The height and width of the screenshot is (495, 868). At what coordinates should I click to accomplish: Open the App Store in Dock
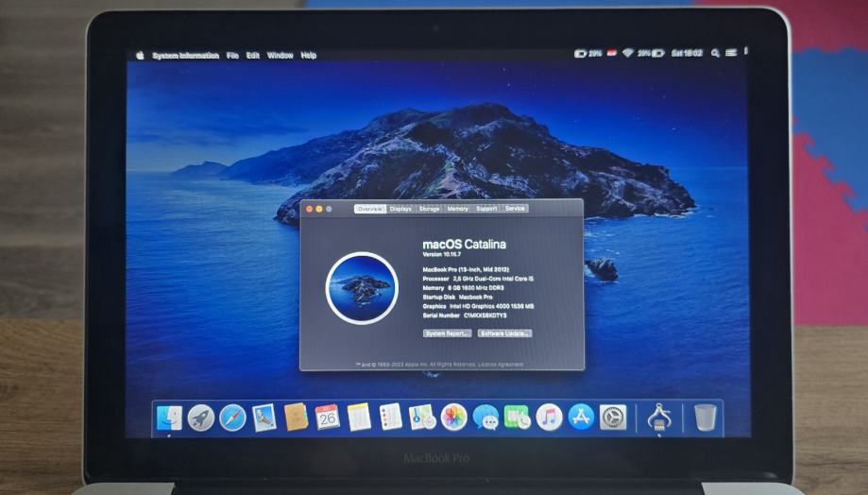581,417
